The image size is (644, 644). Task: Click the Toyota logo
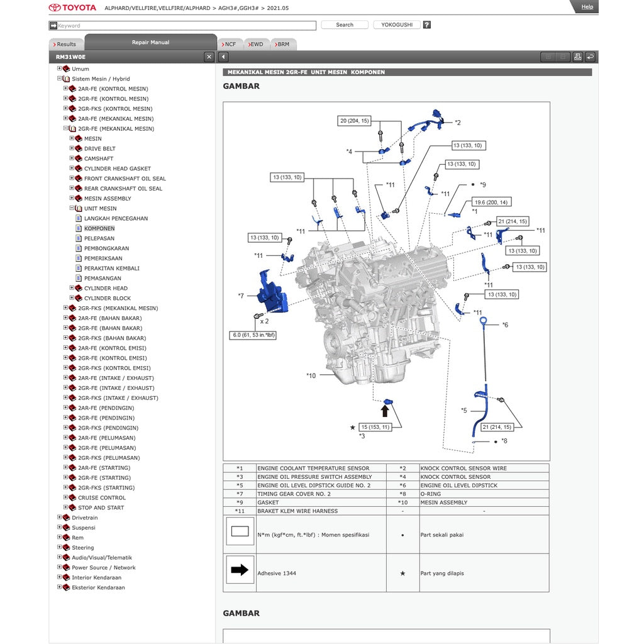pyautogui.click(x=73, y=8)
